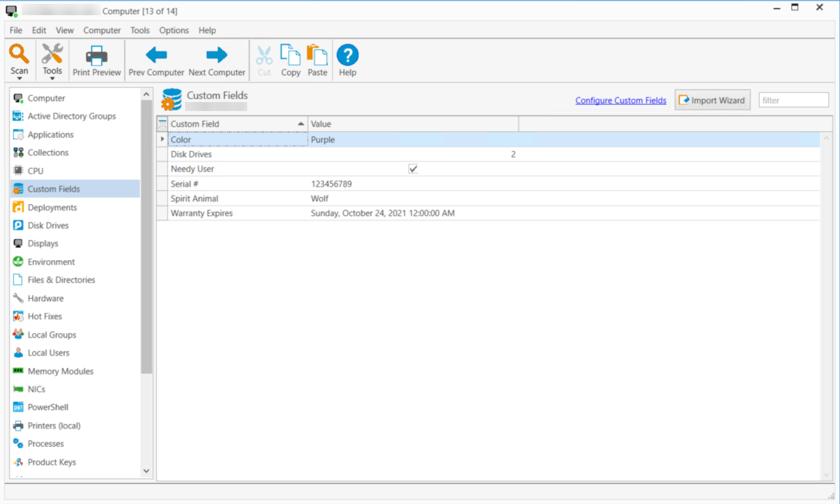Toggle the Needy User checkbox
840x504 pixels.
coord(413,169)
